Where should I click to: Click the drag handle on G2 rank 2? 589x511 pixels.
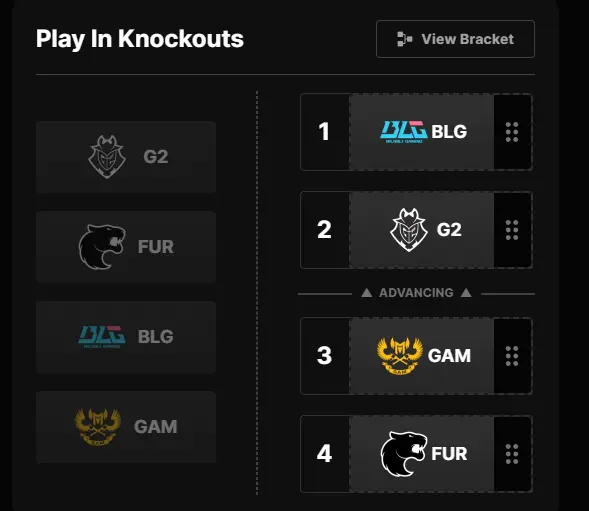point(512,230)
